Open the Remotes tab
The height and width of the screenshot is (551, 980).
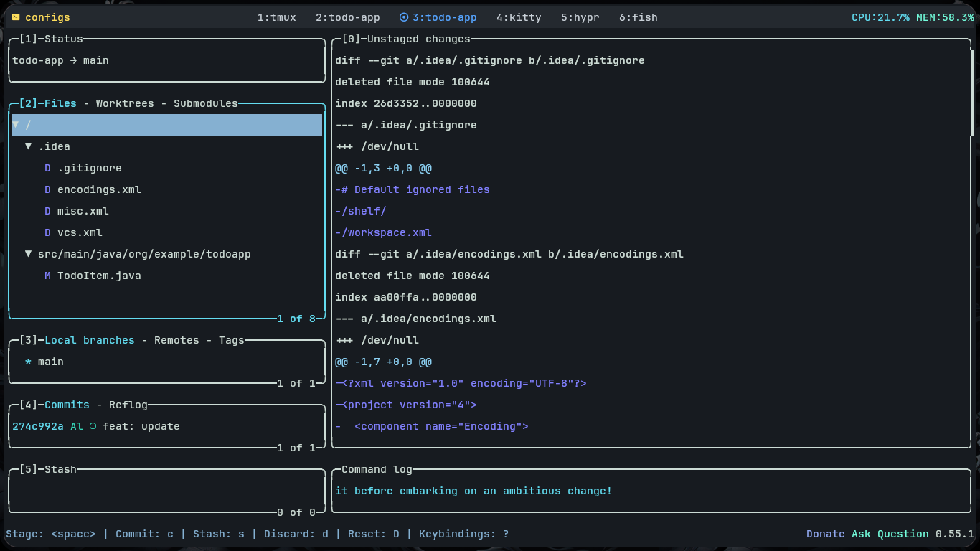point(176,340)
